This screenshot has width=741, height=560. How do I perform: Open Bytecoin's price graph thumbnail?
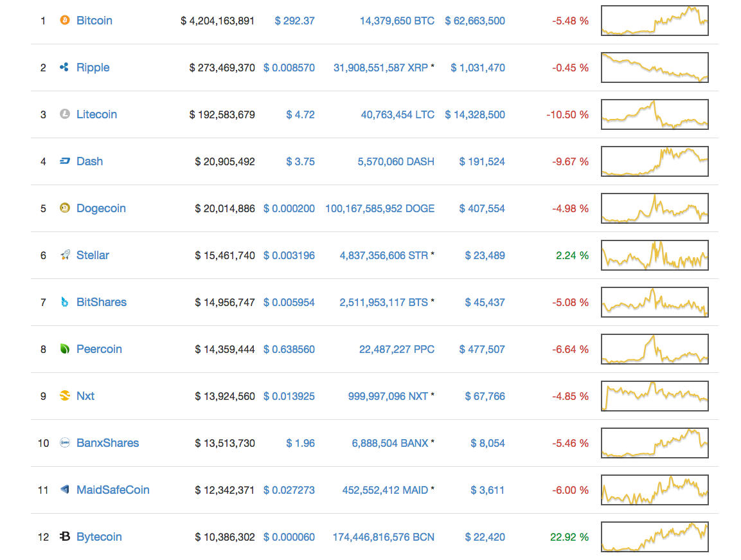tap(654, 536)
